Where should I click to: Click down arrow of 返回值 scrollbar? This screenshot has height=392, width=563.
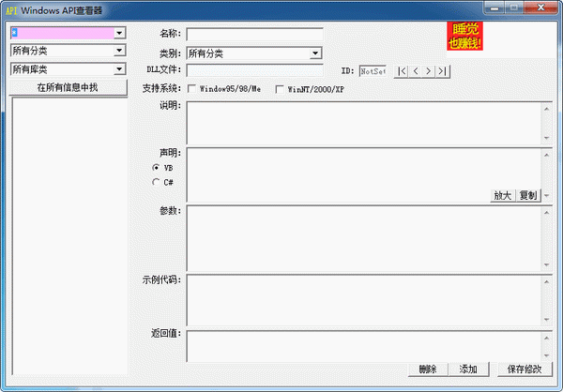[x=546, y=355]
